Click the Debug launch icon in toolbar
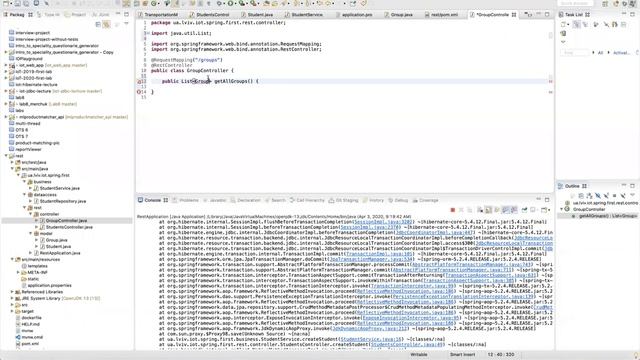This screenshot has width=640, height=360. pyautogui.click(x=219, y=3)
